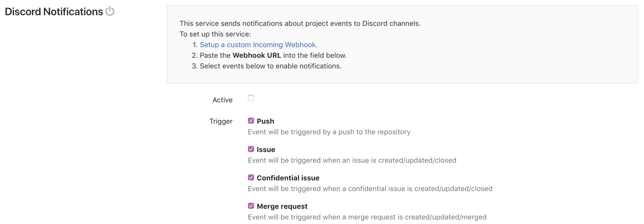
Task: Click the Merge request label
Action: coord(282,206)
